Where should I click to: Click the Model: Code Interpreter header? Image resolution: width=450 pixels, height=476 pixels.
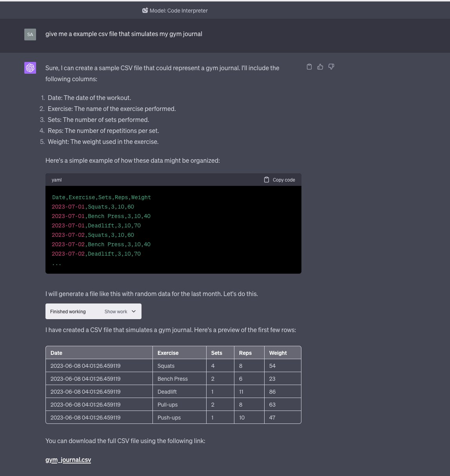175,11
